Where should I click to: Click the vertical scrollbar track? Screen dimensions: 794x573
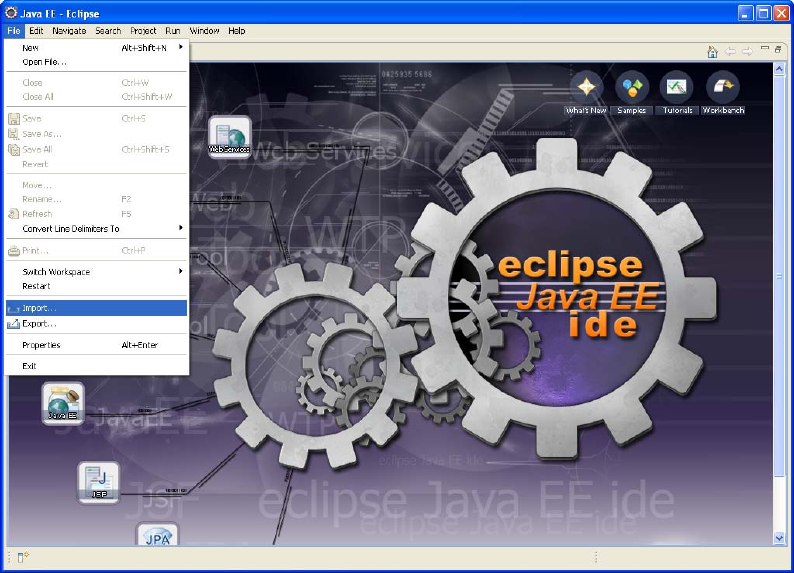click(779, 504)
